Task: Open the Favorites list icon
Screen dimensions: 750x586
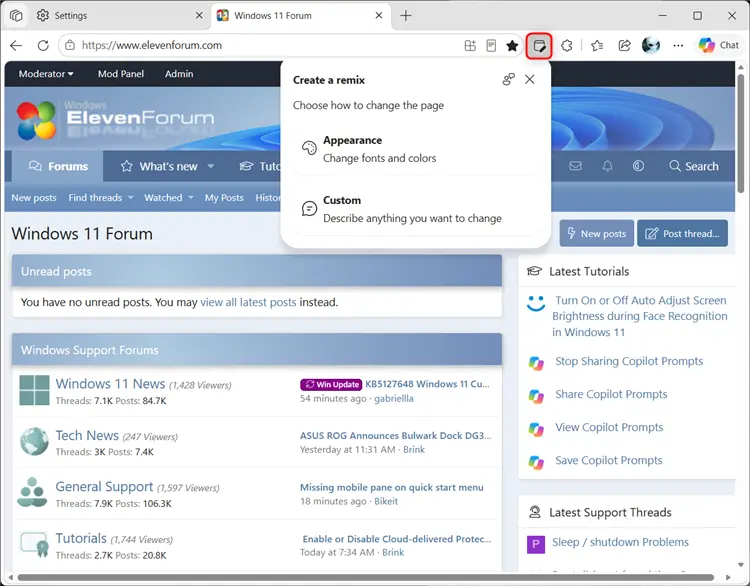Action: tap(597, 45)
